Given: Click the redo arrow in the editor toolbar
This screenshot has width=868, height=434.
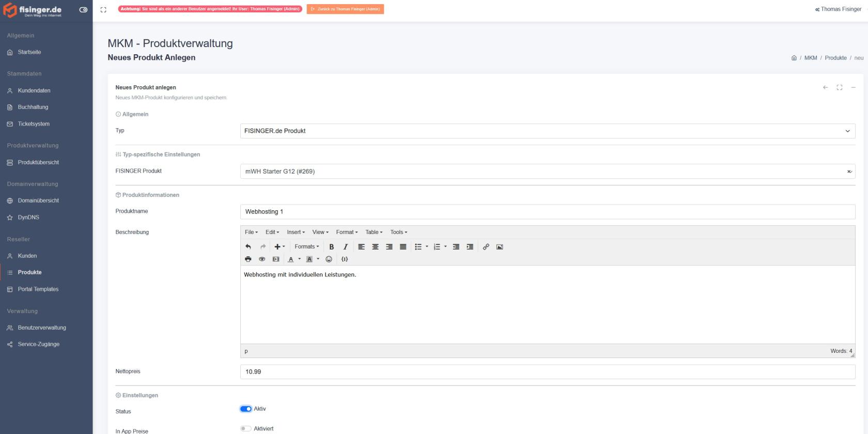Looking at the screenshot, I should pos(262,247).
